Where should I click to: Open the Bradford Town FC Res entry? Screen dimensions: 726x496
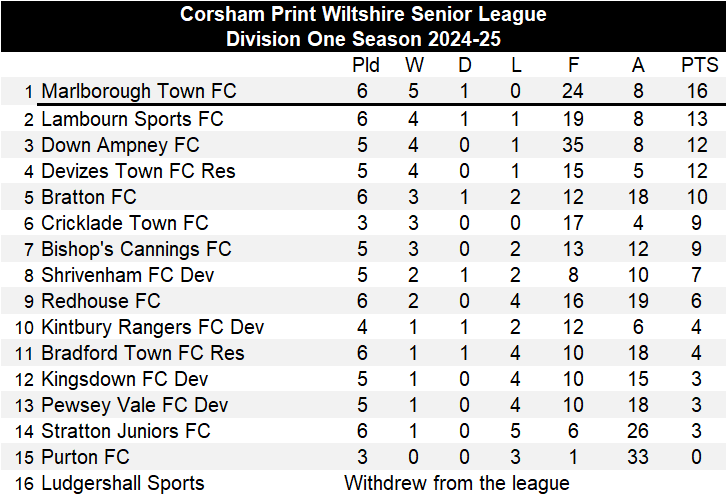[x=142, y=353]
